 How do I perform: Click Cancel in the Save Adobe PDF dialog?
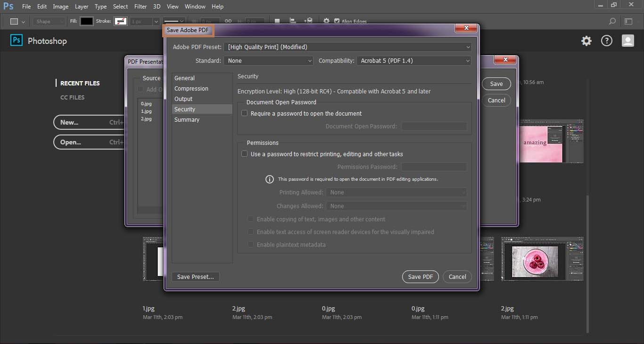click(x=457, y=277)
